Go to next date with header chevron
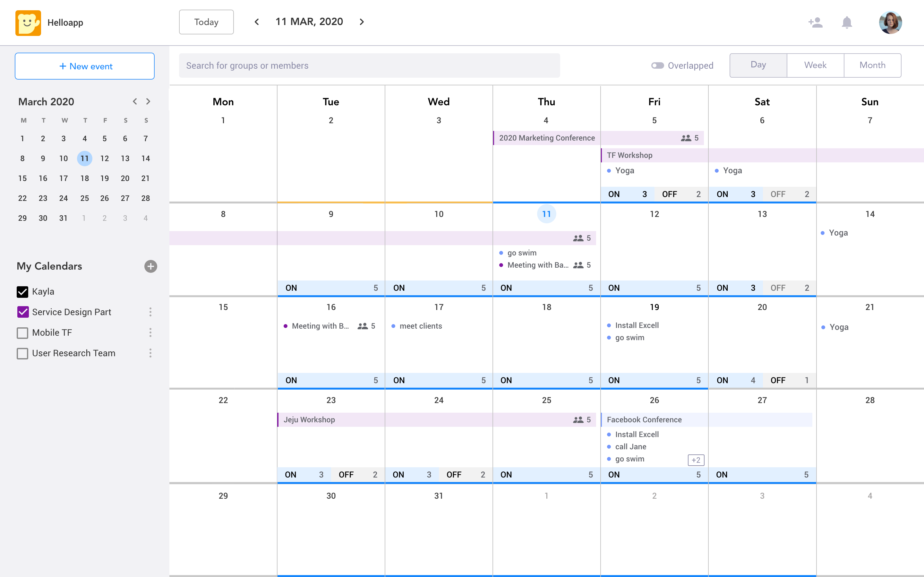 pyautogui.click(x=362, y=22)
